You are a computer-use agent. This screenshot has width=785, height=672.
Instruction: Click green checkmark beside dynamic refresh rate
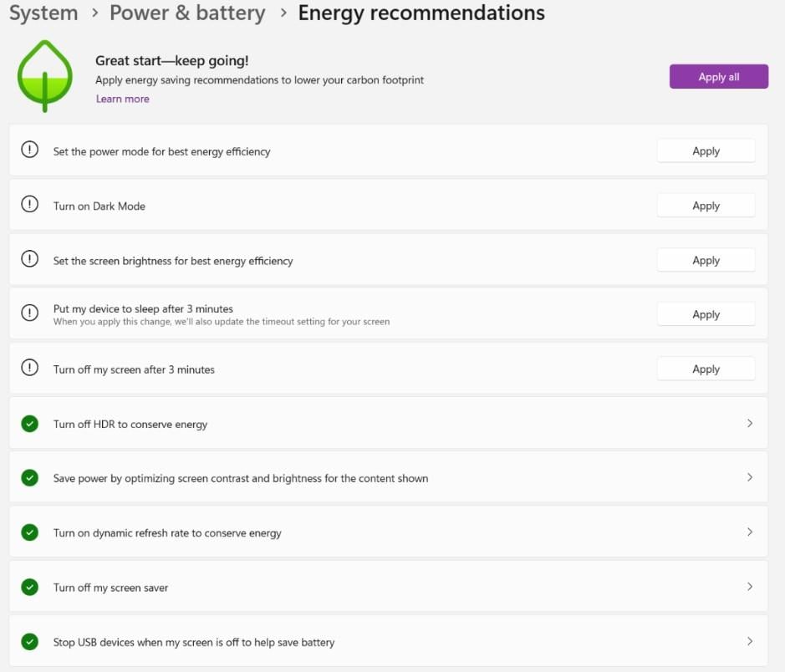(x=29, y=532)
